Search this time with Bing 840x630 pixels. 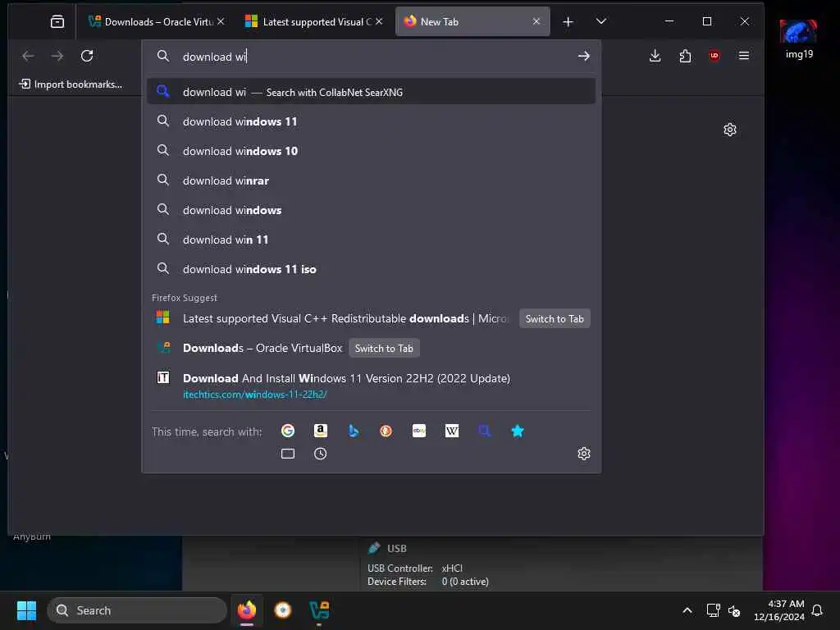point(354,431)
